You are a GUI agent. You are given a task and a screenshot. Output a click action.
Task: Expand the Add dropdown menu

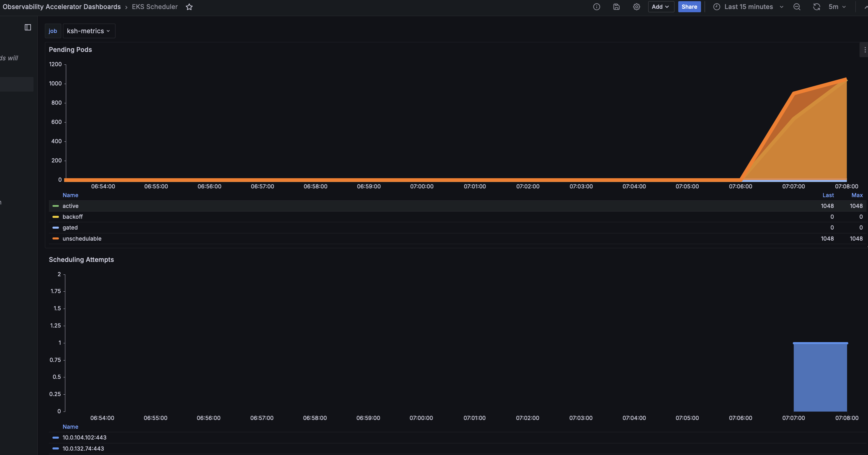(660, 7)
